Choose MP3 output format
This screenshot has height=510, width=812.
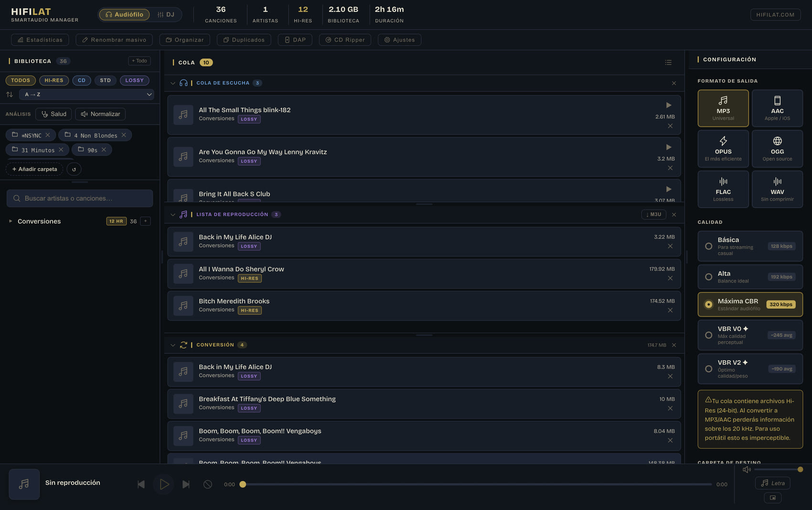pos(723,108)
